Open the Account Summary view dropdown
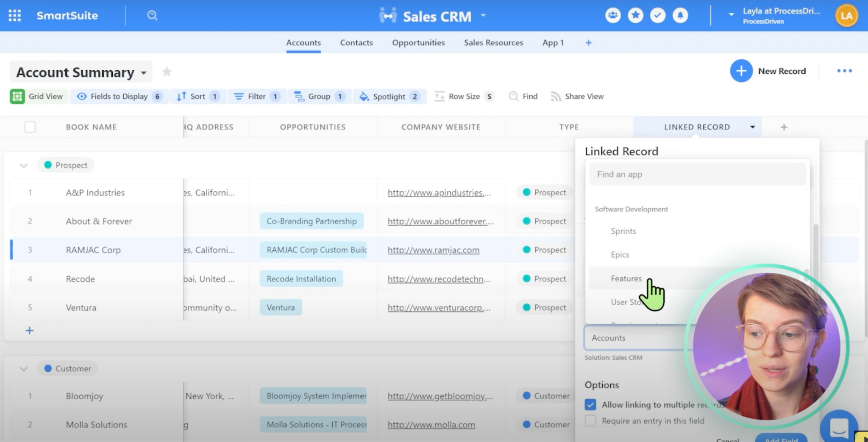The image size is (868, 442). [144, 73]
